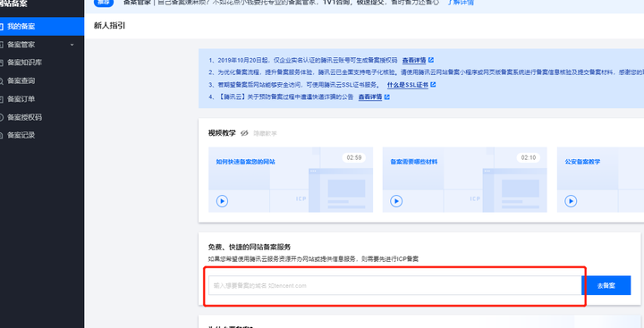Click the 视频教学 section heading
Image resolution: width=644 pixels, height=328 pixels.
(222, 133)
